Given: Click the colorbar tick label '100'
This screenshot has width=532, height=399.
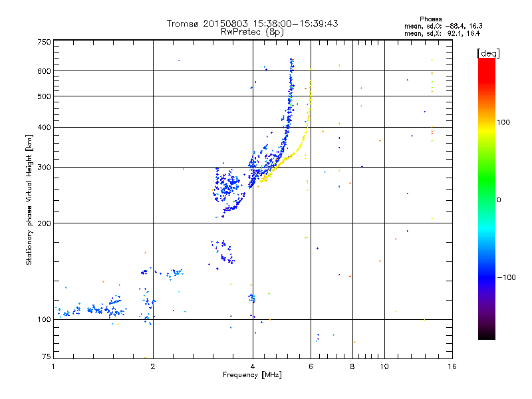Looking at the screenshot, I should (x=503, y=122).
